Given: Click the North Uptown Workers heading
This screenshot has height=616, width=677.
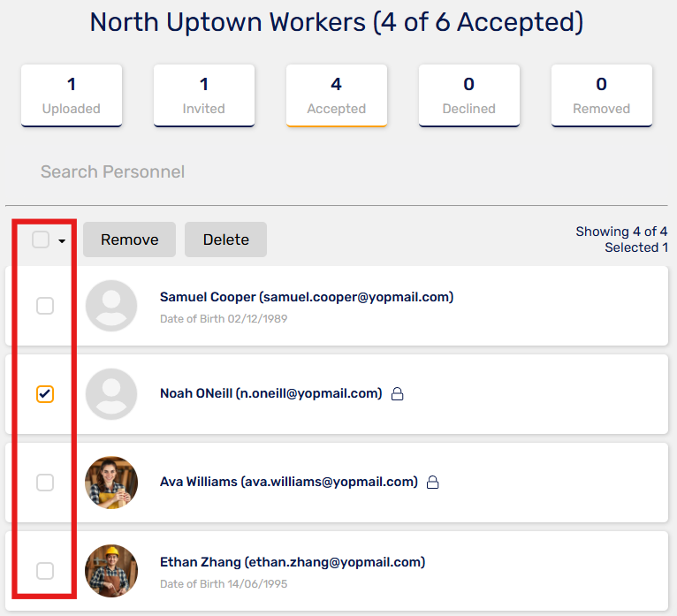Looking at the screenshot, I should pos(337,22).
